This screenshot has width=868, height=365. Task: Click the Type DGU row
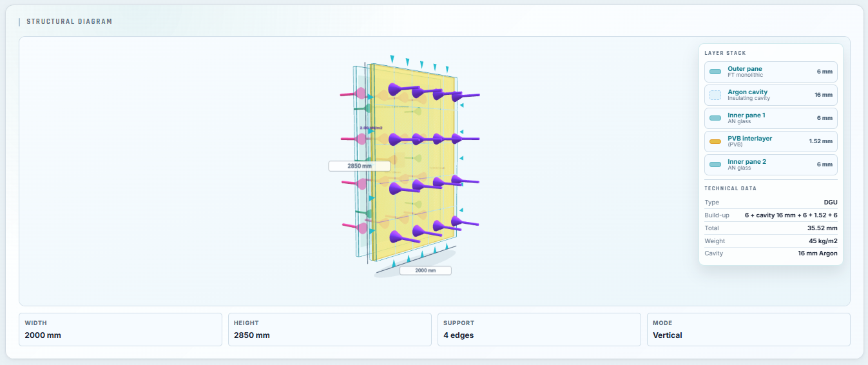[771, 202]
